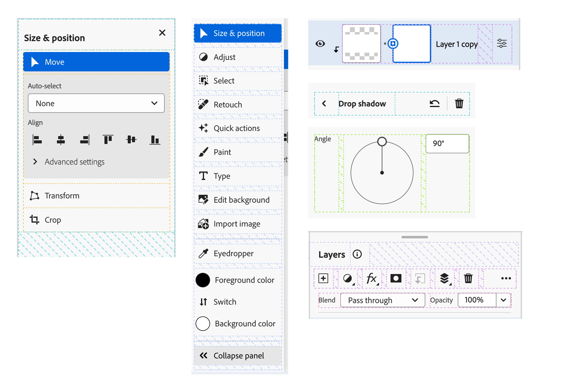The width and height of the screenshot is (577, 392).
Task: Open Layer 1 copy properties sliders icon
Action: coord(502,44)
